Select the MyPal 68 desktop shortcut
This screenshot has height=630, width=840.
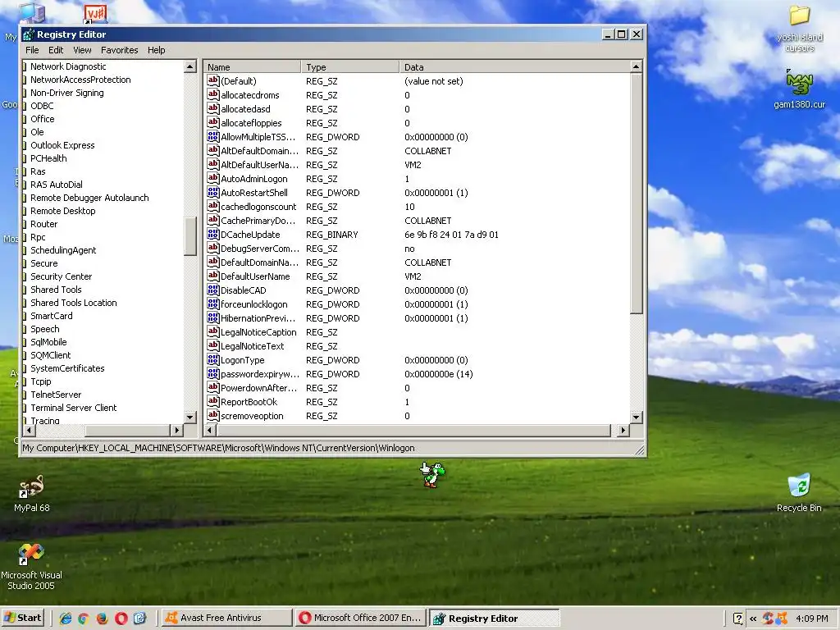pyautogui.click(x=32, y=493)
